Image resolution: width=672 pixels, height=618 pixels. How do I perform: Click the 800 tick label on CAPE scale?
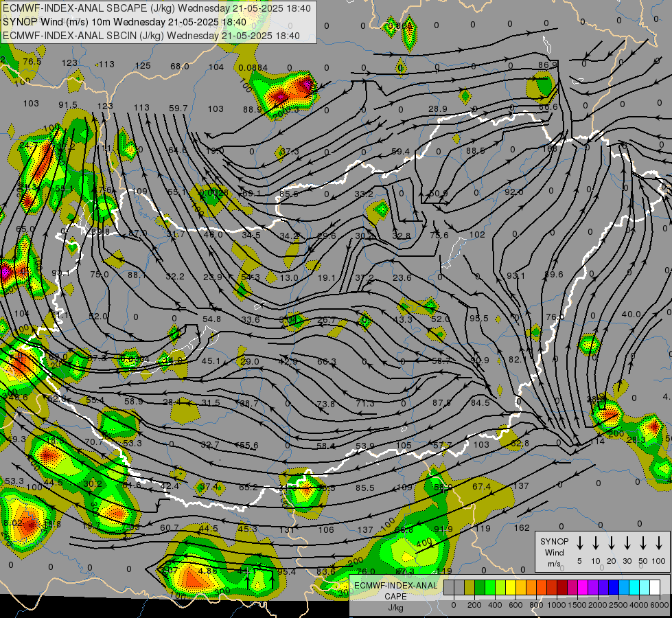tap(535, 605)
